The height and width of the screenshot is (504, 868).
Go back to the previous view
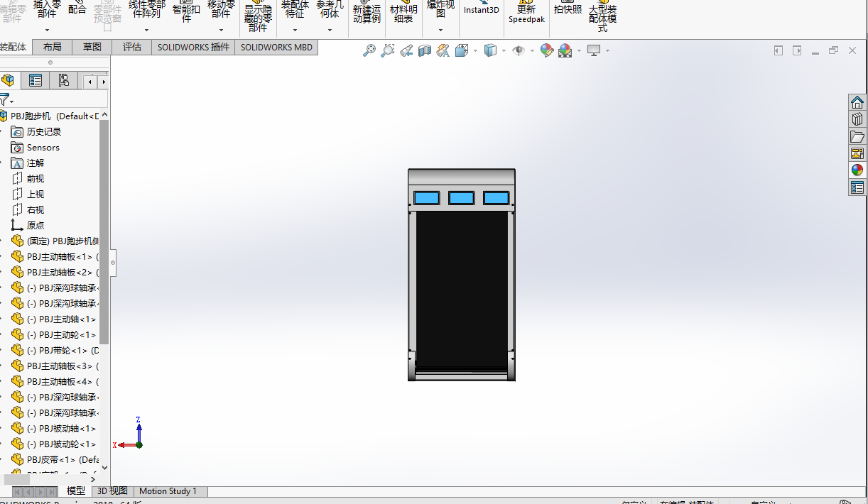click(406, 50)
